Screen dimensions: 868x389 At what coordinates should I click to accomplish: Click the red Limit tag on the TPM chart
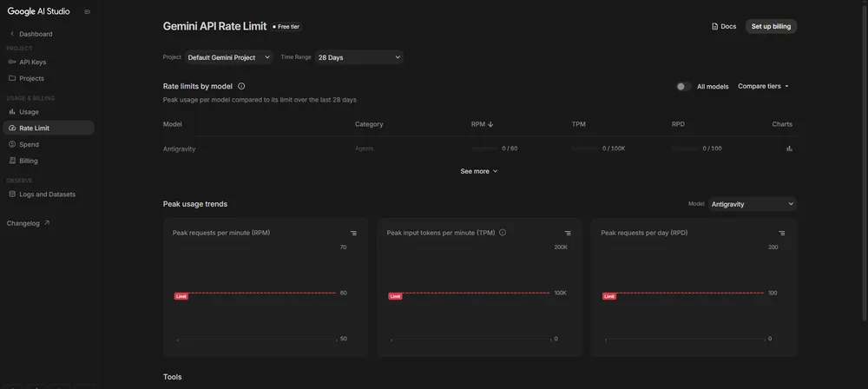395,296
